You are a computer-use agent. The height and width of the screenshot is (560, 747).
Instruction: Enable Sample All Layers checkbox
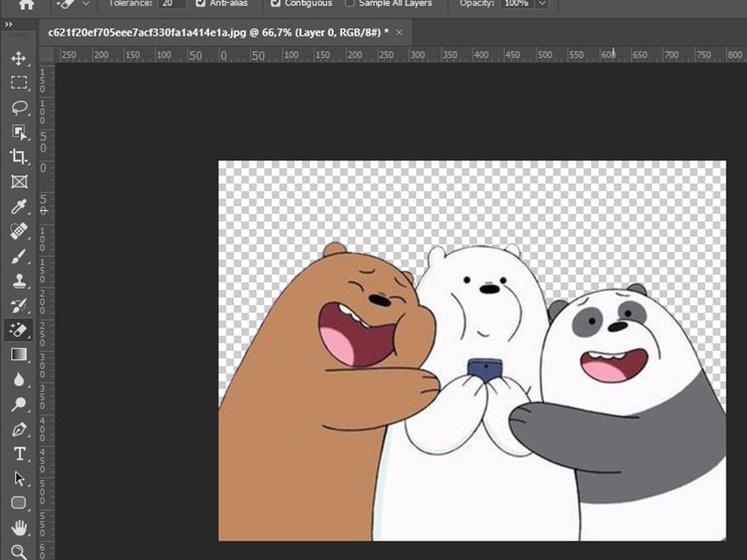349,4
